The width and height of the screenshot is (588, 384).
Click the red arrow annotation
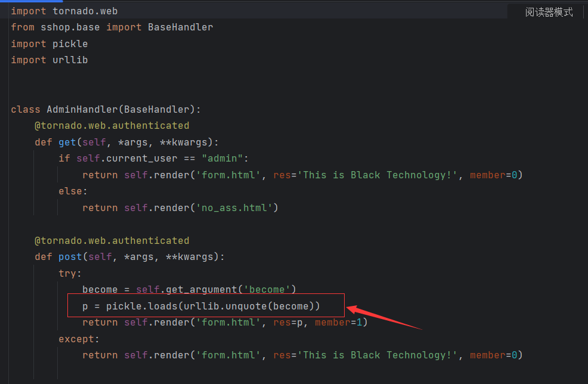tap(383, 317)
